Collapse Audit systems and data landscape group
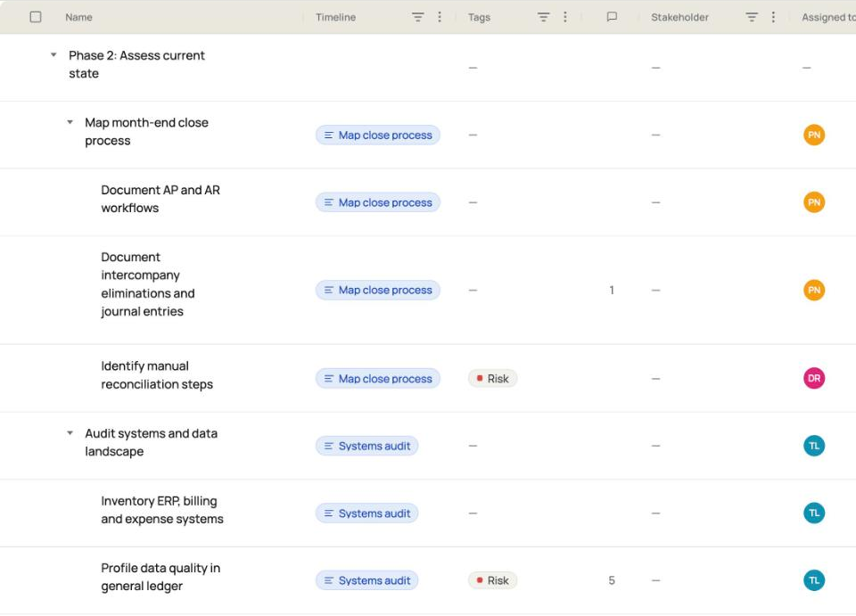Viewport: 856px width, 616px height. tap(70, 433)
